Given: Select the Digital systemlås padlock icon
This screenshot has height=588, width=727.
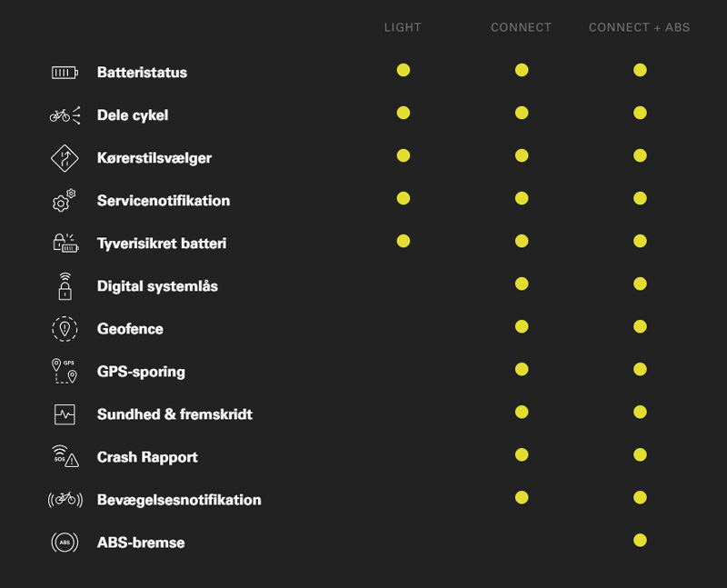Looking at the screenshot, I should point(65,286).
